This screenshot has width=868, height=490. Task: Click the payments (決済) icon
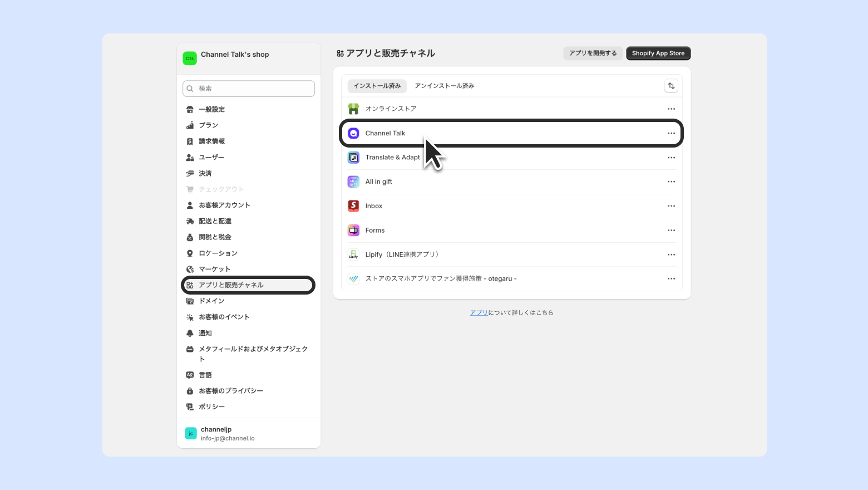pos(190,173)
